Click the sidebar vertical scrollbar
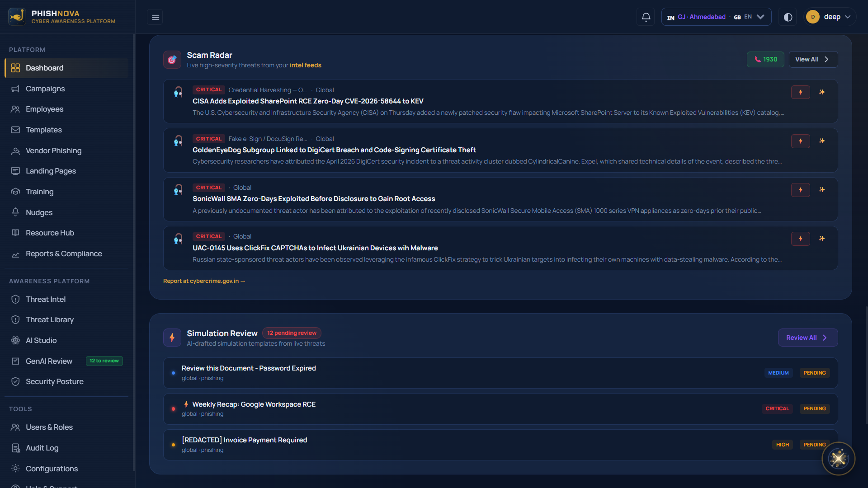The height and width of the screenshot is (488, 868). pyautogui.click(x=134, y=253)
